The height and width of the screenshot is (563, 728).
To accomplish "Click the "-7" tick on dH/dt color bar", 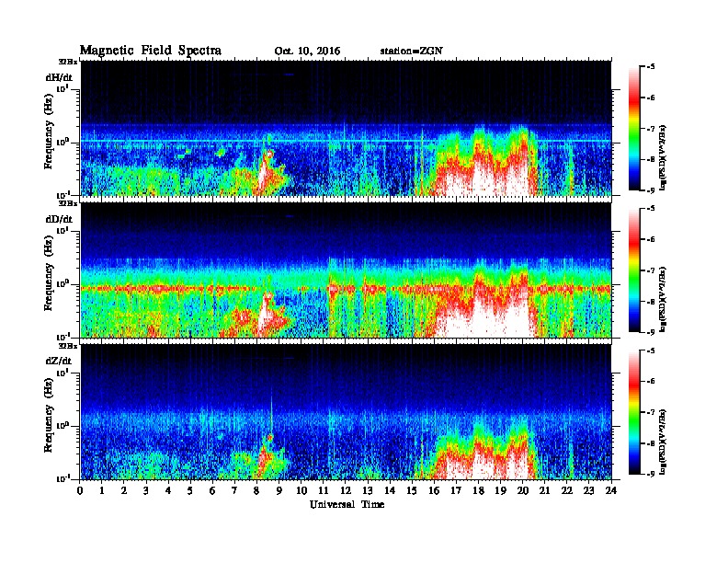I will pyautogui.click(x=650, y=129).
